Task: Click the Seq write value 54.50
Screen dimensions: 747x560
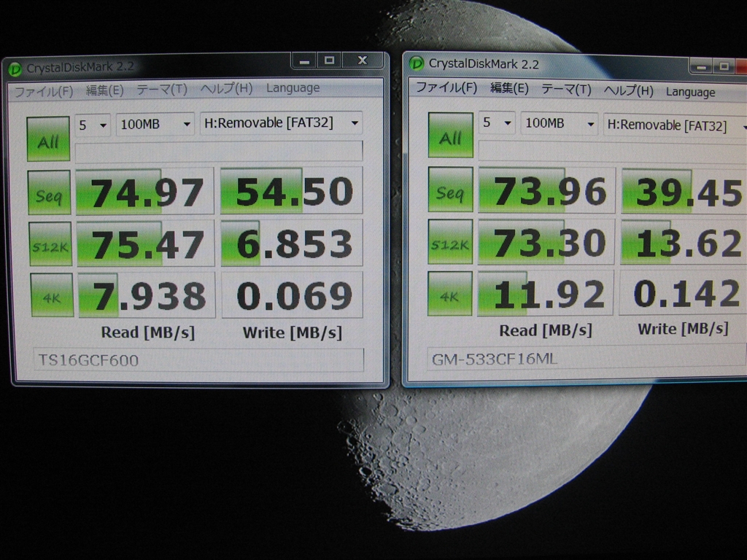Action: pos(292,190)
